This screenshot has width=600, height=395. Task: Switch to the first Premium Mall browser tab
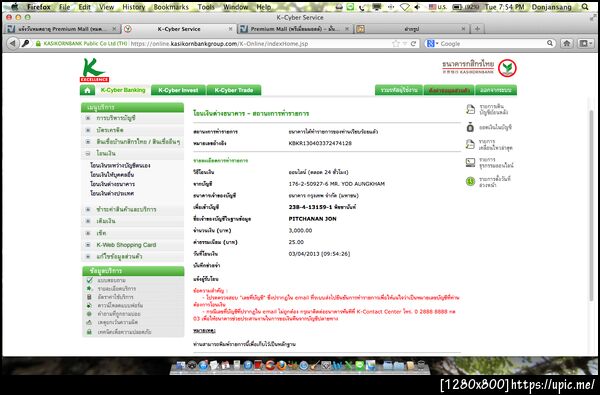62,29
